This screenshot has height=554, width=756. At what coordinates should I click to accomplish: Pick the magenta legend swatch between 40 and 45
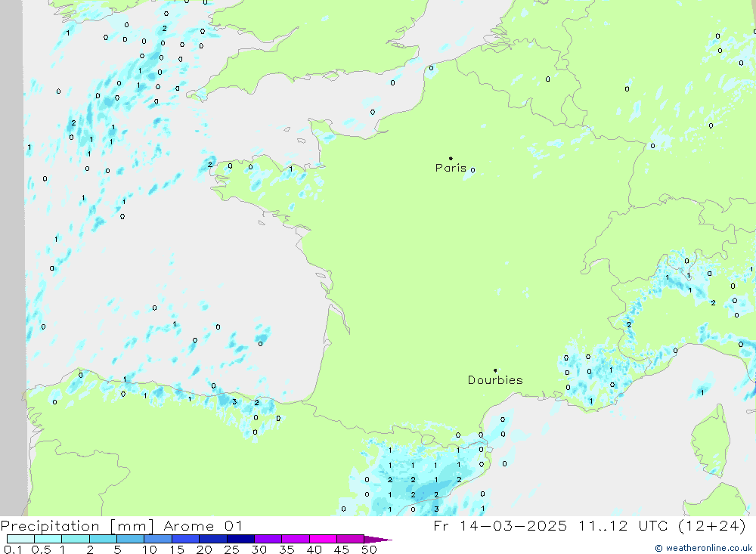[323, 539]
